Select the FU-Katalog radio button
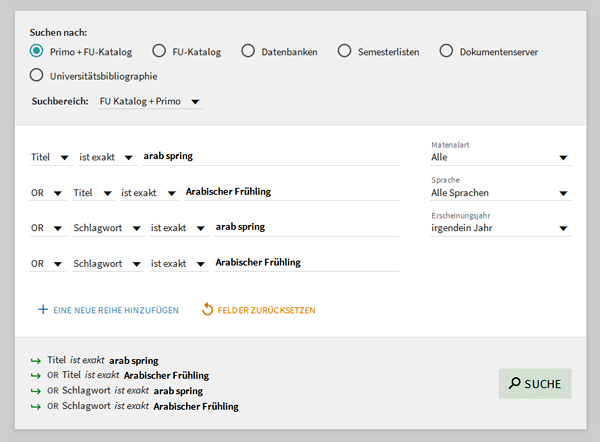The width and height of the screenshot is (600, 442). click(x=159, y=51)
